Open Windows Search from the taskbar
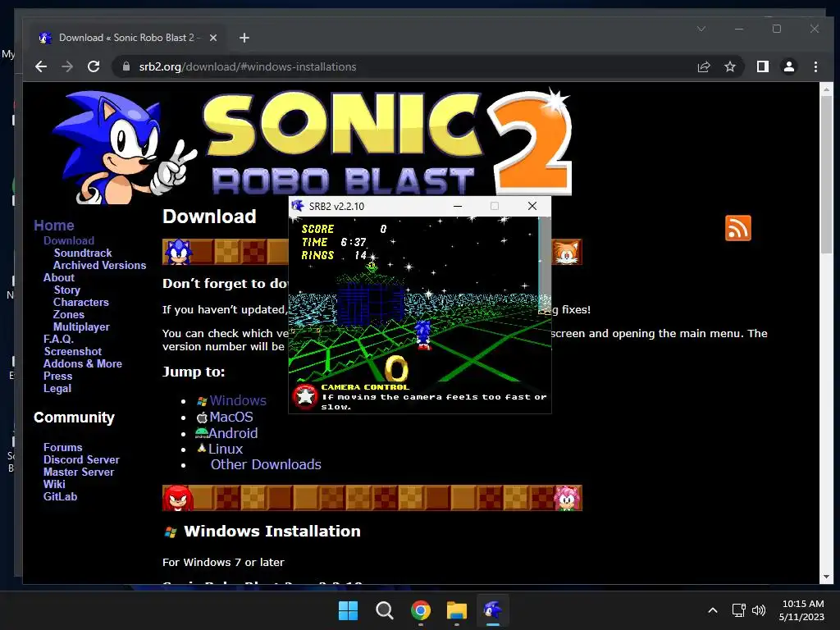840x630 pixels. 384,610
